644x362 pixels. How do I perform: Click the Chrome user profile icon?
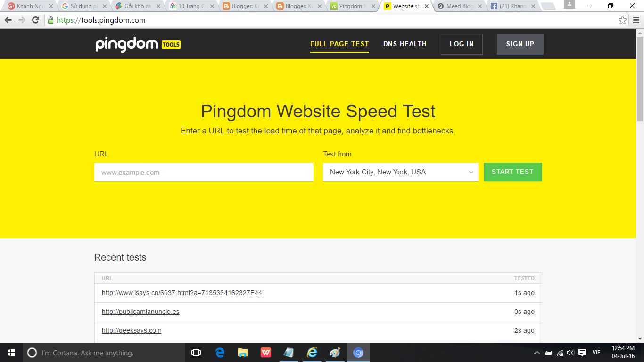point(570,5)
